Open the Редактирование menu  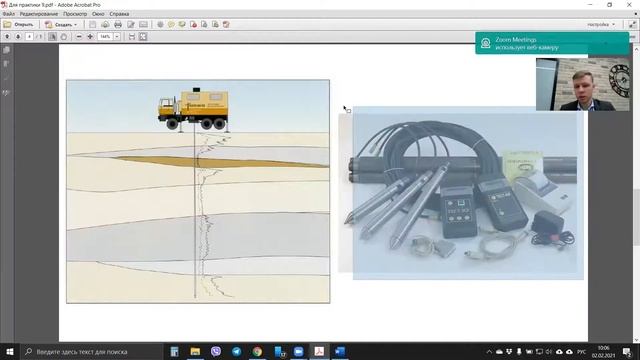(x=39, y=14)
